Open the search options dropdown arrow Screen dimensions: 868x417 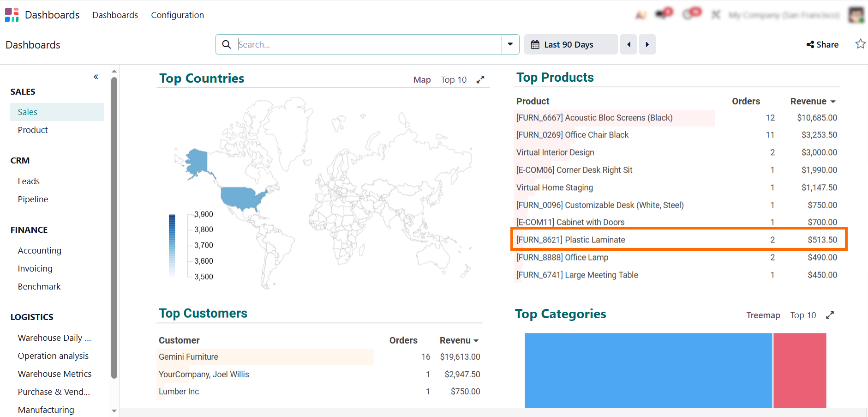click(x=510, y=44)
